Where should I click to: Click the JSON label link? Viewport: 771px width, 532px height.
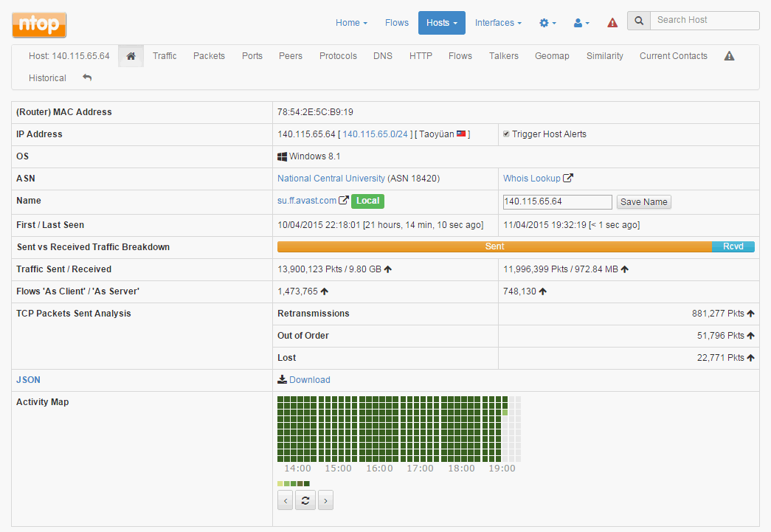pyautogui.click(x=28, y=379)
